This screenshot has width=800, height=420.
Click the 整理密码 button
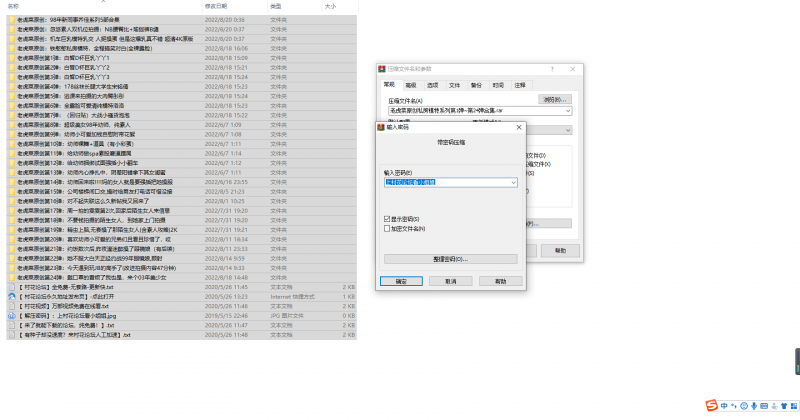(452, 258)
